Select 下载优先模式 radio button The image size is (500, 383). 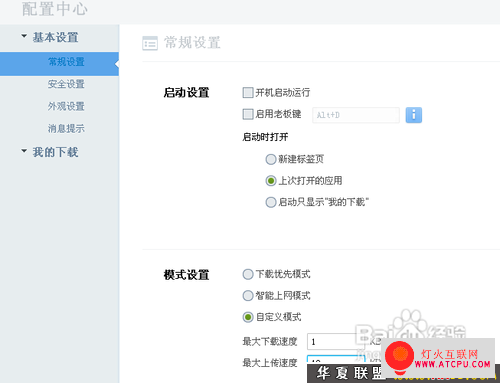[x=248, y=274]
